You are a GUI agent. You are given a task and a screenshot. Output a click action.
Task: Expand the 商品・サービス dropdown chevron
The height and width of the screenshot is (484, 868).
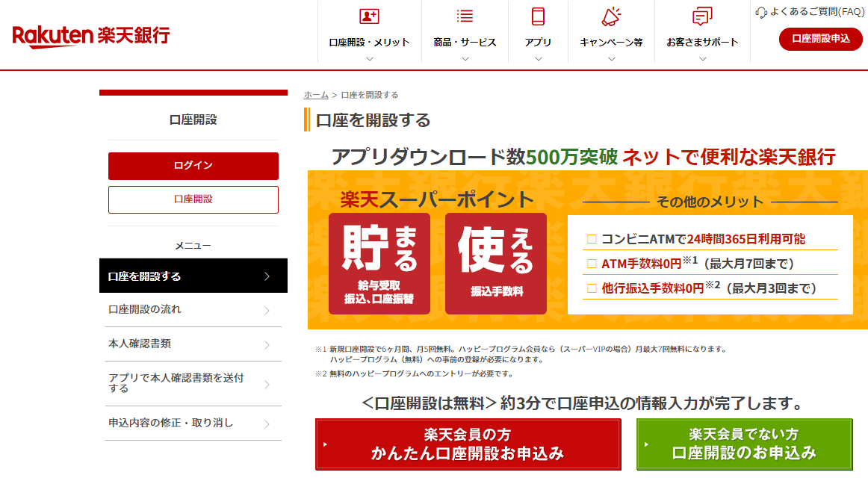point(465,59)
